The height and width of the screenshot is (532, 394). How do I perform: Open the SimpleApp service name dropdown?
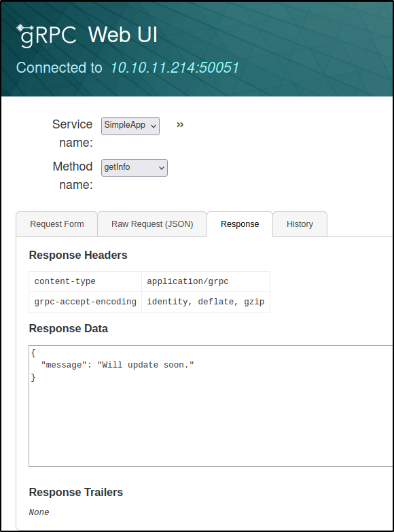pos(130,126)
